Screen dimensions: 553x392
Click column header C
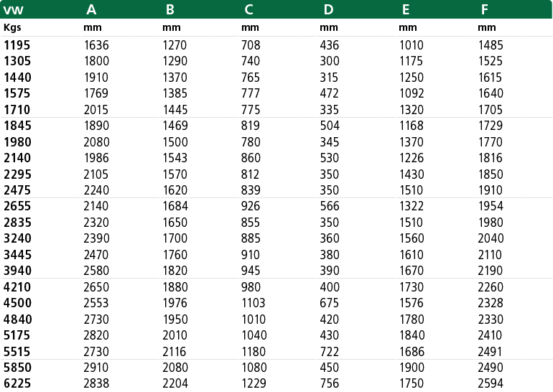(248, 10)
